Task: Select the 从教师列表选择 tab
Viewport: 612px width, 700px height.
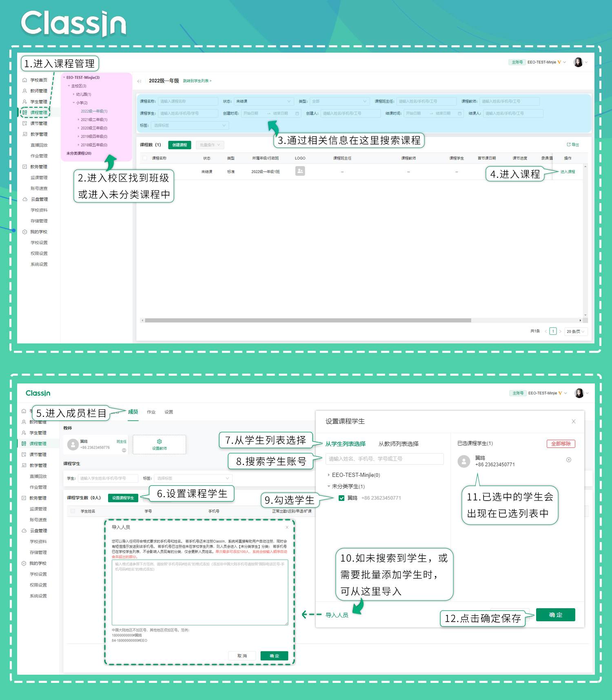Action: pos(399,444)
